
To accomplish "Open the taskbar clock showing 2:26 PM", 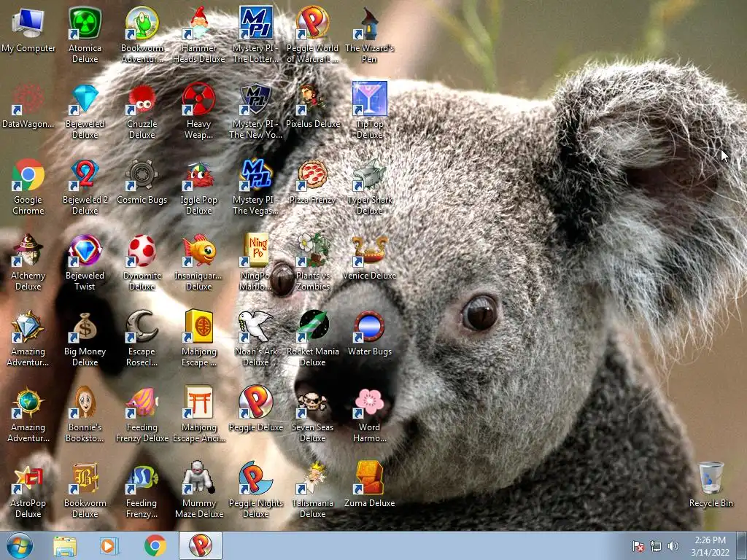I will (x=710, y=546).
